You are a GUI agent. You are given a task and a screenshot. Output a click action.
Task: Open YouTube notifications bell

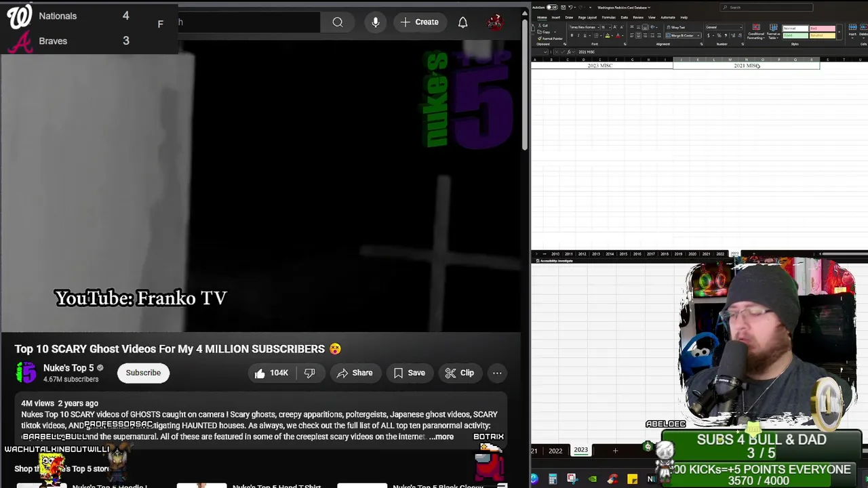click(462, 22)
